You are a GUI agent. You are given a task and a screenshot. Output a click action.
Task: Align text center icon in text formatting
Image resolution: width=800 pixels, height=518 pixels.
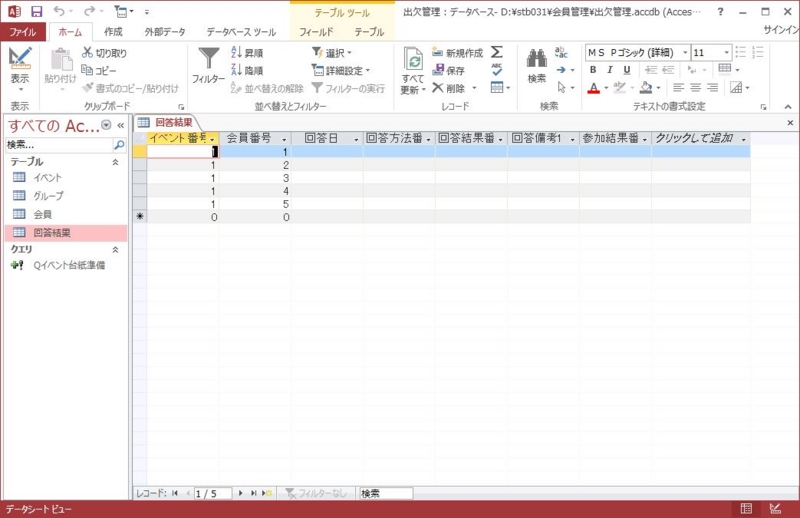[695, 88]
